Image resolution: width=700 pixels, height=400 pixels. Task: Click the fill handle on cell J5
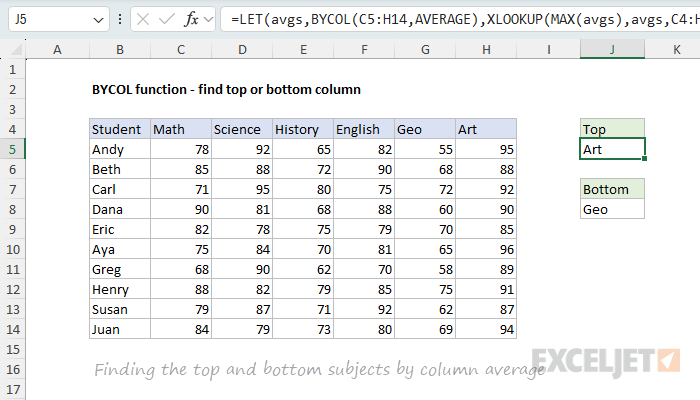click(645, 158)
